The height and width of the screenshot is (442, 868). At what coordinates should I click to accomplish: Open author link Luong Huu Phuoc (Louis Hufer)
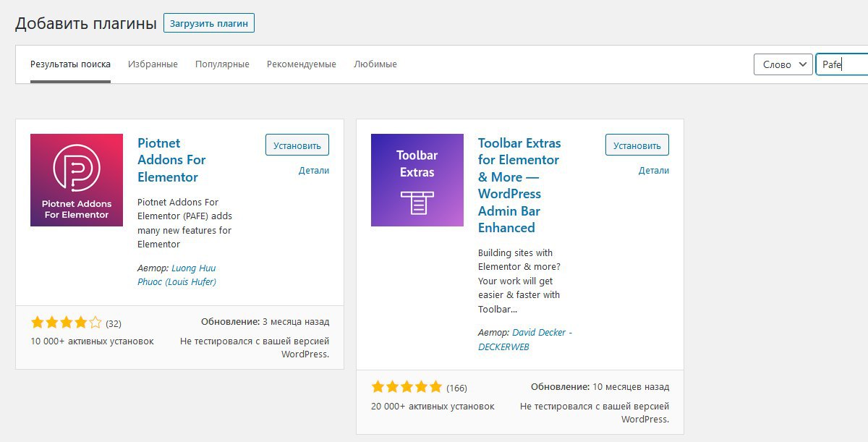(177, 275)
